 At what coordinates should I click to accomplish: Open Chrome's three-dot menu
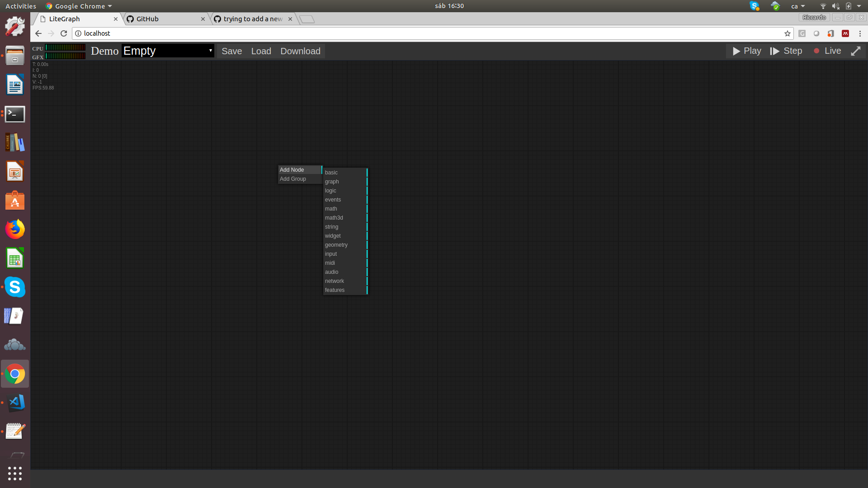pos(859,33)
